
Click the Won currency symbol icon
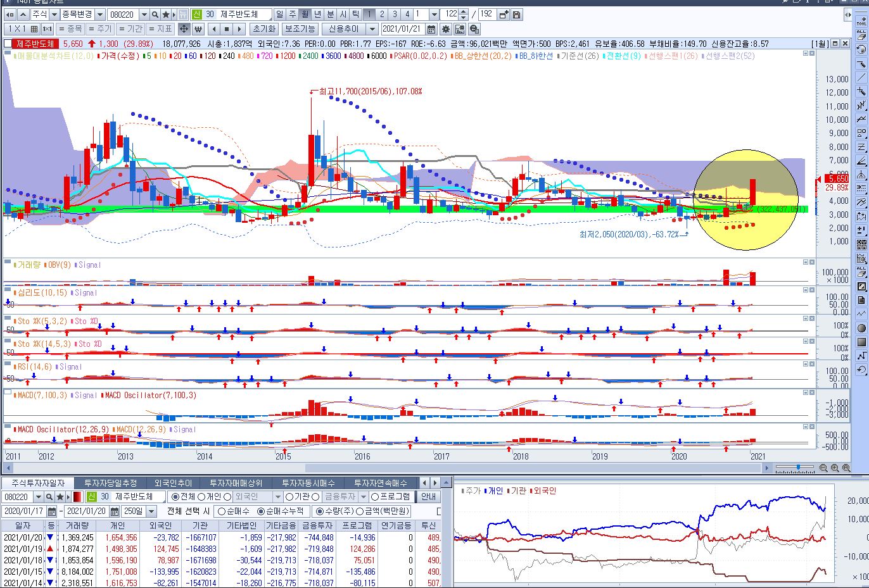point(198,29)
